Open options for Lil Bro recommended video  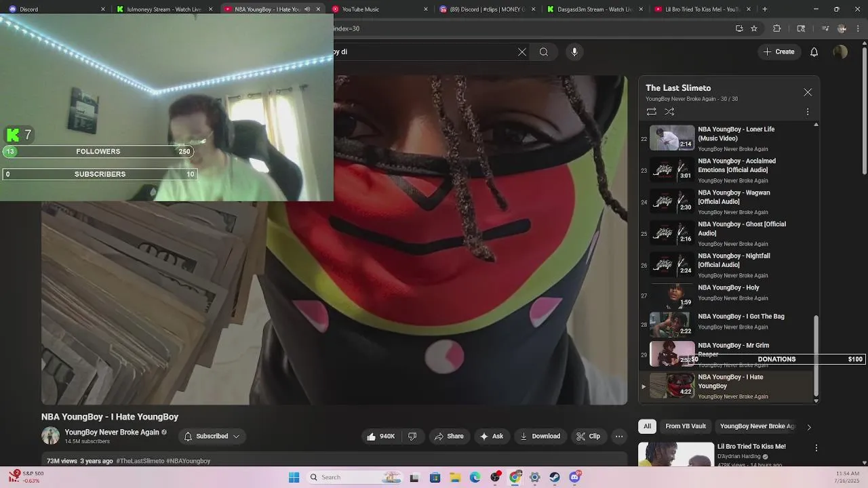point(816,448)
